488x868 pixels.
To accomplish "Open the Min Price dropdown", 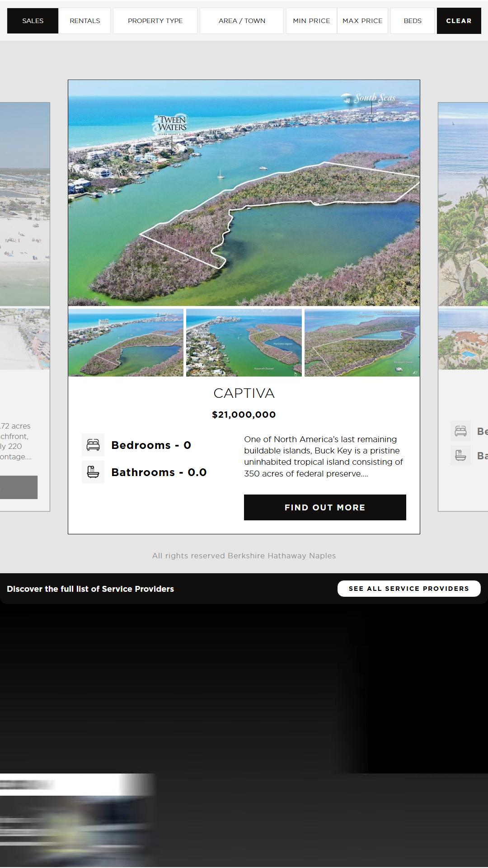I will pyautogui.click(x=311, y=21).
